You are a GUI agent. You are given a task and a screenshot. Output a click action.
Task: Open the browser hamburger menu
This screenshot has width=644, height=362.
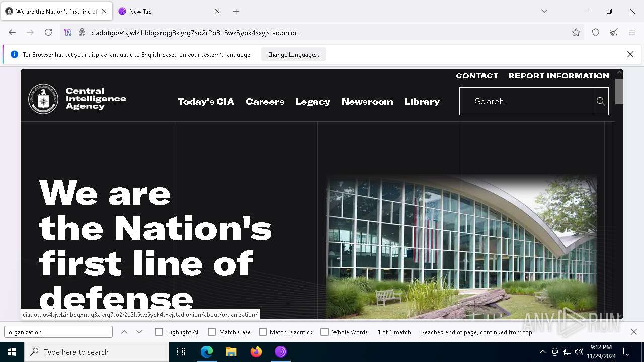click(x=632, y=32)
